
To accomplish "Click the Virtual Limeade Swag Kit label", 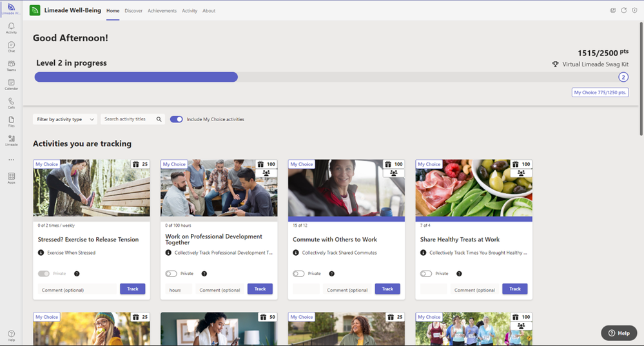I will click(595, 64).
